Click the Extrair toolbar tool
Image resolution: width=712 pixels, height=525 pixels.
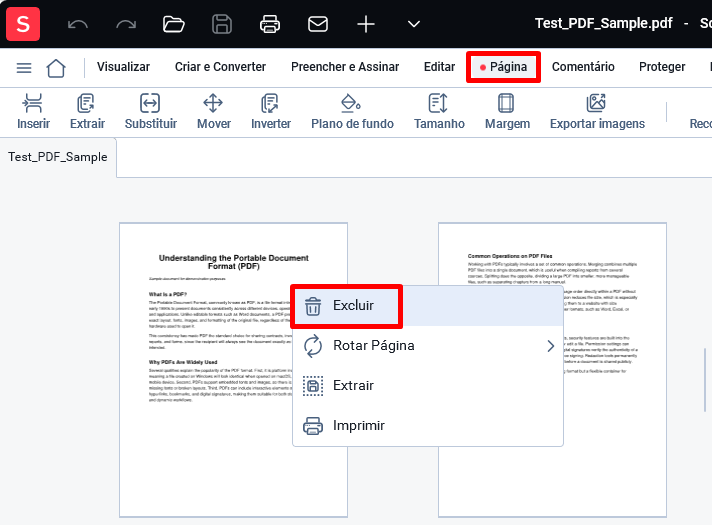(x=87, y=112)
